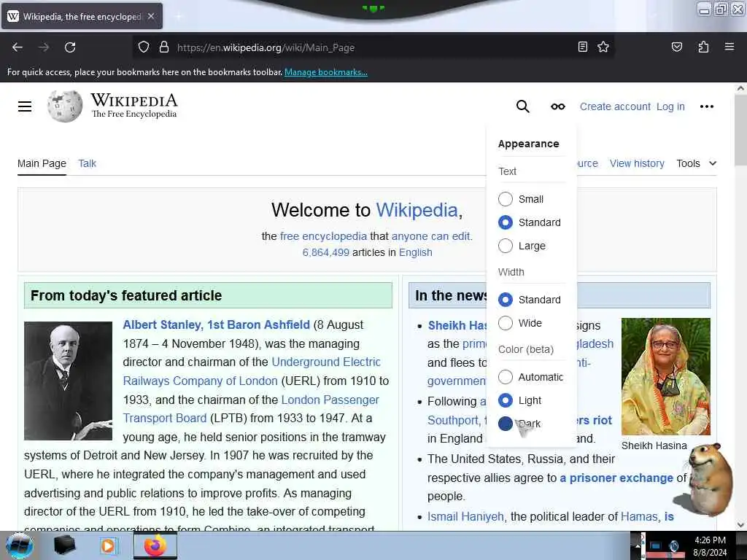Open the Hamas link
Viewport: 747px width, 560px height.
point(639,517)
